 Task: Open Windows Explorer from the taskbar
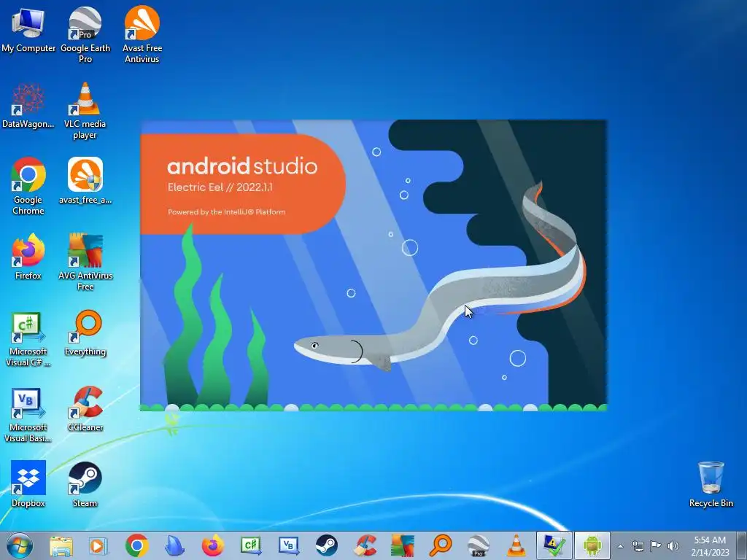[x=61, y=545]
